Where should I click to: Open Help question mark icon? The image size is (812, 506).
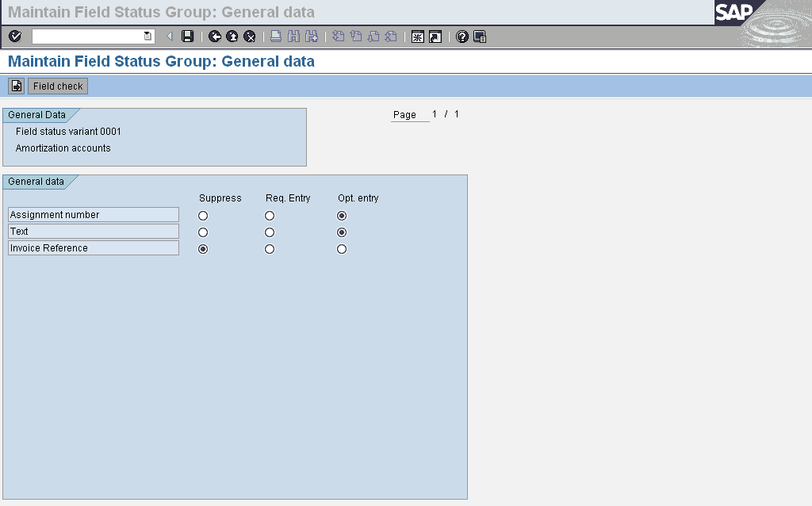pyautogui.click(x=462, y=36)
